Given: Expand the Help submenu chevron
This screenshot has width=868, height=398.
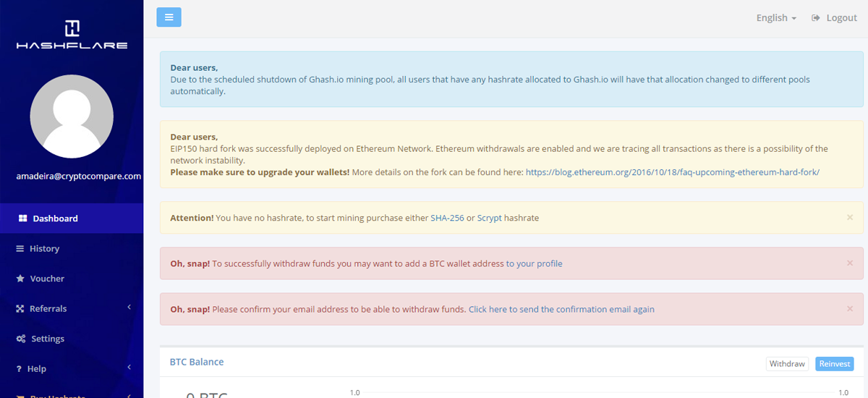Looking at the screenshot, I should coord(129,368).
